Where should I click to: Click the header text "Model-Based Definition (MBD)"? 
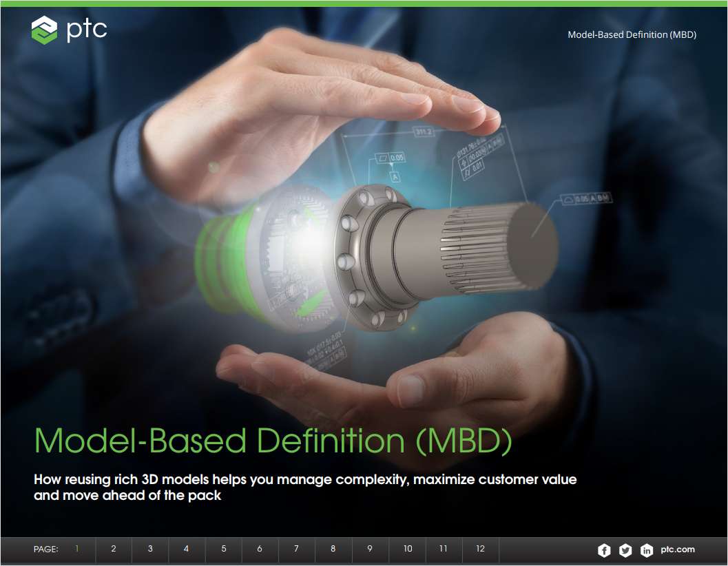tap(632, 35)
